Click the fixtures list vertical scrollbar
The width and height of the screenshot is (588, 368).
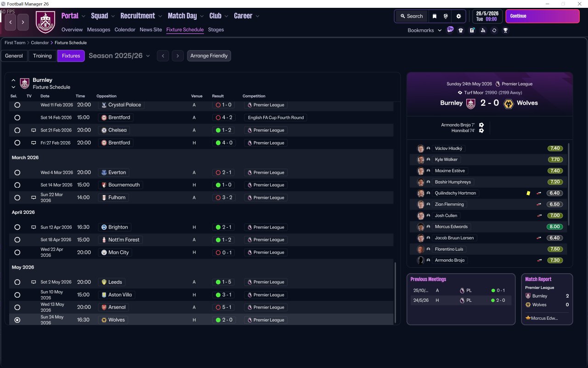click(x=395, y=293)
